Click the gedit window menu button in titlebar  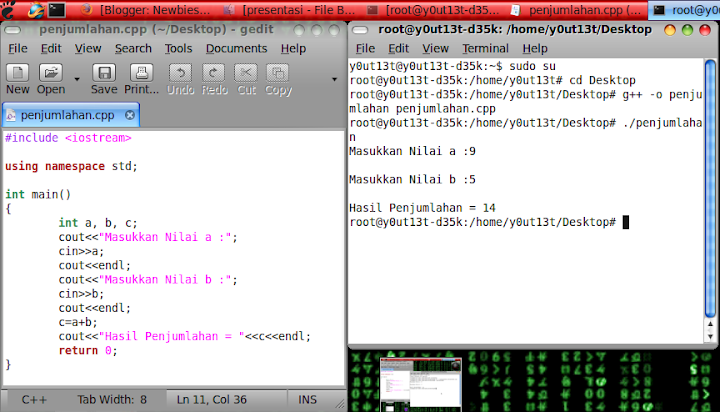[x=13, y=30]
